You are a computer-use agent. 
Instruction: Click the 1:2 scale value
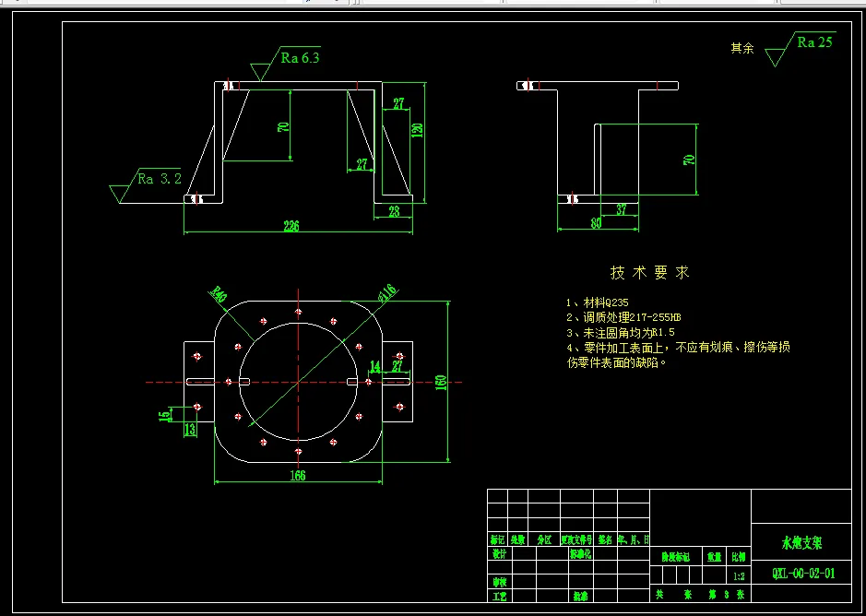739,576
